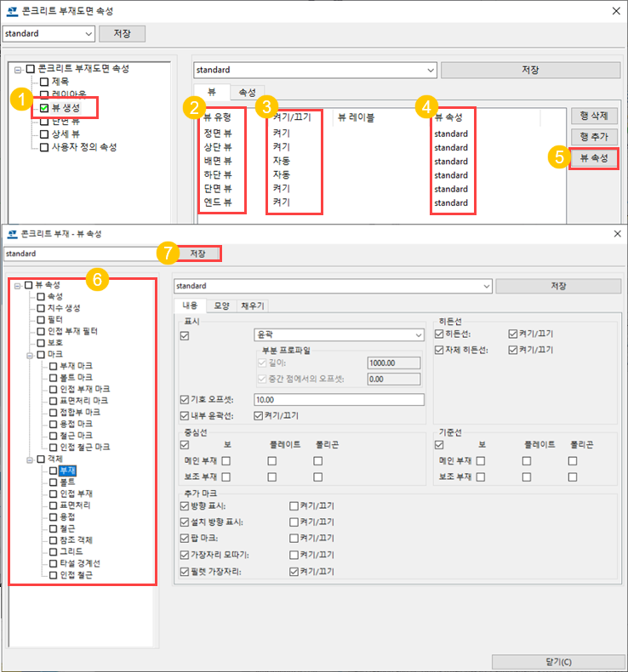Click the wide 저장 button above the 행 삭제 button

(530, 70)
